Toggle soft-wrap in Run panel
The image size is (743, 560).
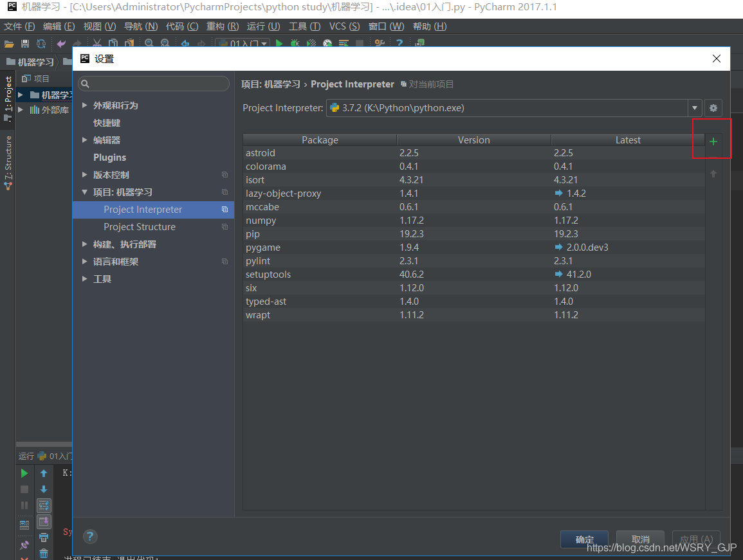coord(44,505)
